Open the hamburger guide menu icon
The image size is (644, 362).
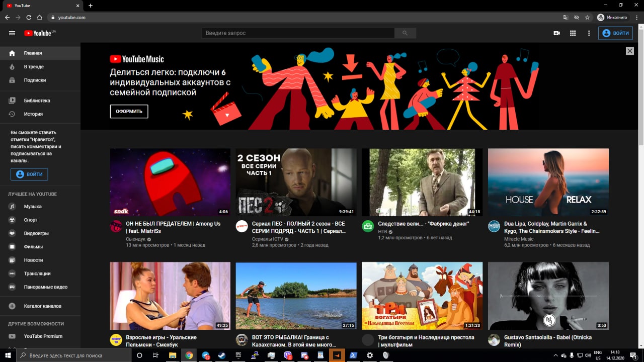click(12, 33)
